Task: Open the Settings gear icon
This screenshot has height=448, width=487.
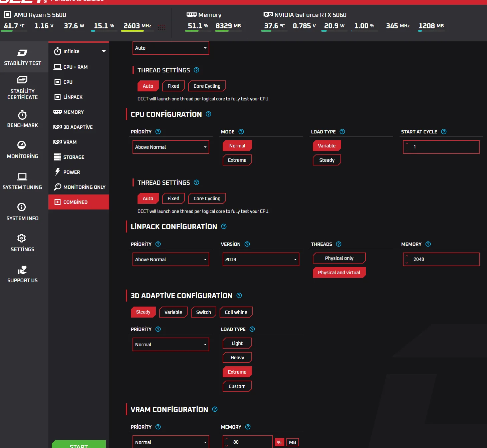Action: coord(21,238)
